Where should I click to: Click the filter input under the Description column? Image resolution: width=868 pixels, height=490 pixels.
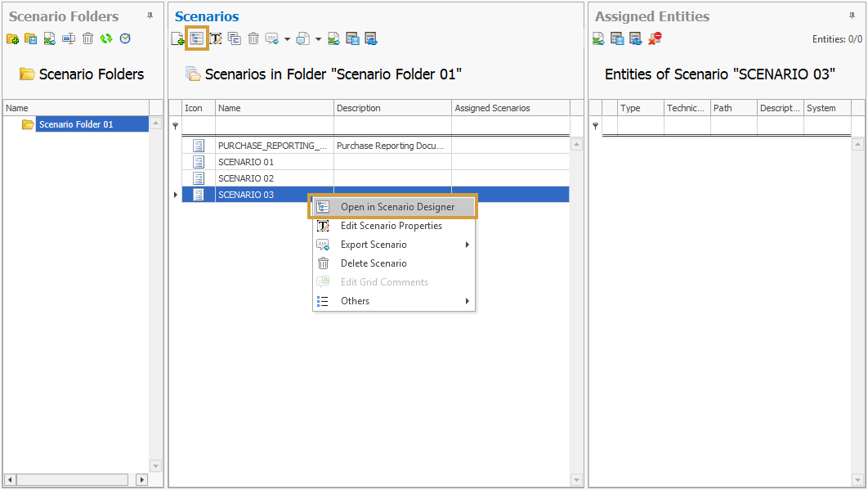391,125
